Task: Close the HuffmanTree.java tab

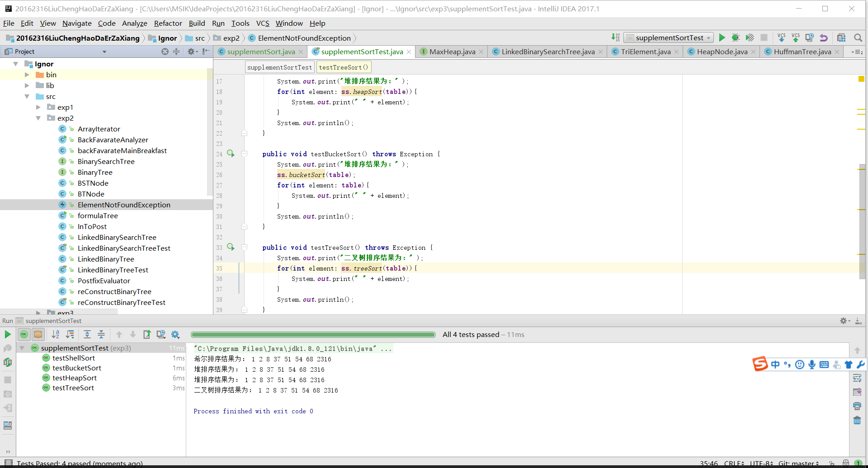Action: (837, 52)
